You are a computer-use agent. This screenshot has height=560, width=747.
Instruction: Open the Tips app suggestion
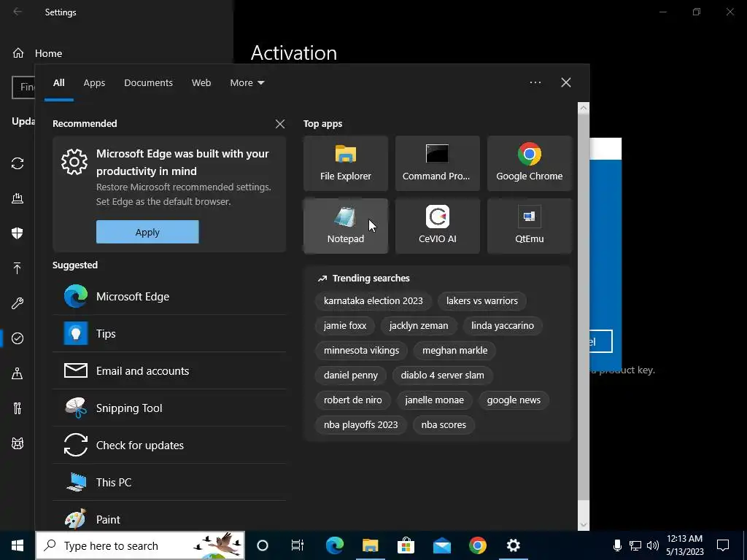(x=169, y=333)
